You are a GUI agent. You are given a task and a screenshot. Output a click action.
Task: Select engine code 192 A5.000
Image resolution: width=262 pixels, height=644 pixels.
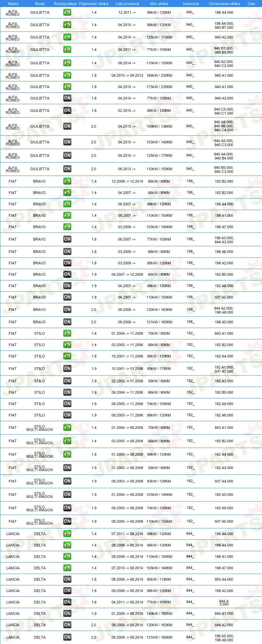224,495
